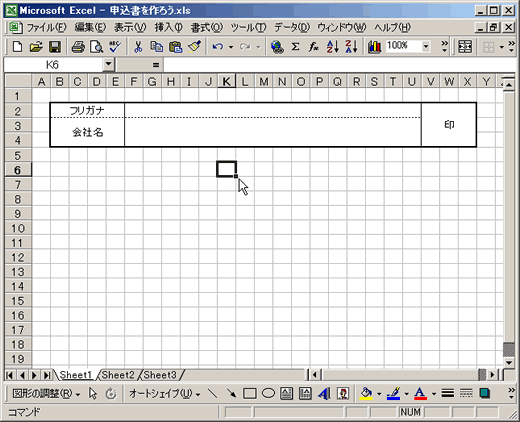Select the row 10 header
Viewport: 520px width, 422px height.
point(18,228)
